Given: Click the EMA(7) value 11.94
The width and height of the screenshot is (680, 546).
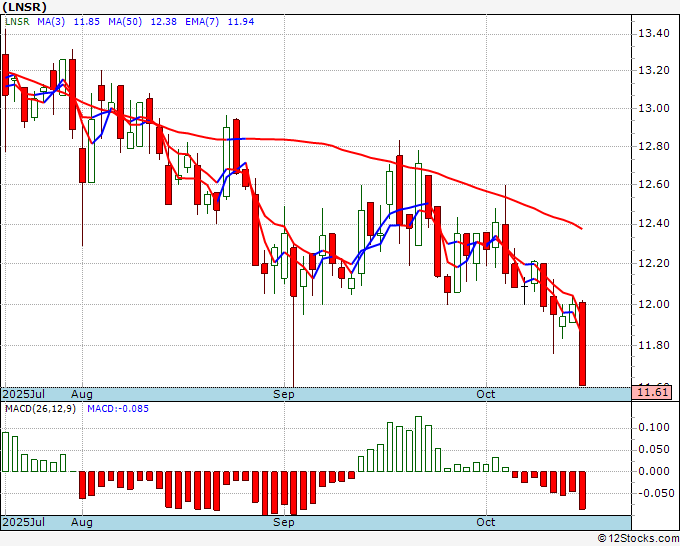Looking at the screenshot, I should point(241,22).
